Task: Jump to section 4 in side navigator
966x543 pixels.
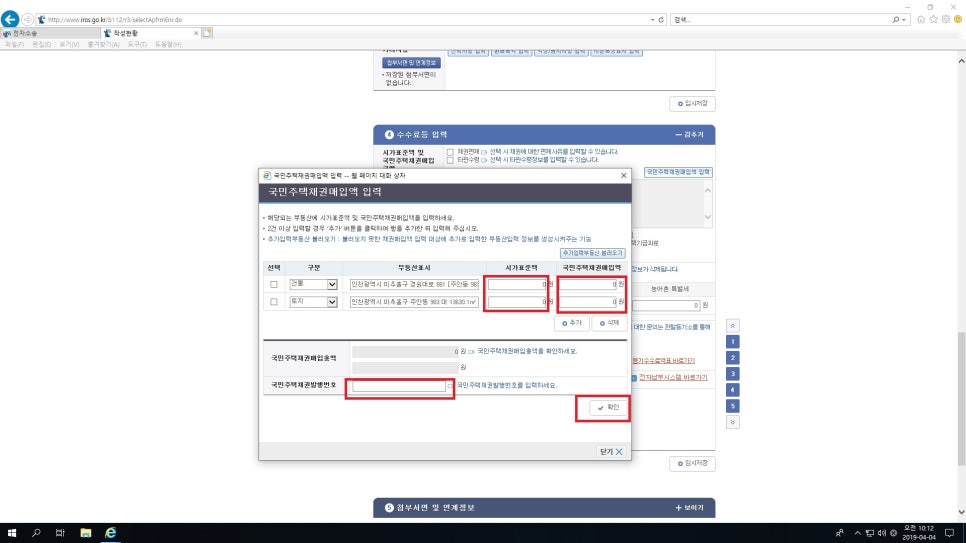Action: tap(733, 390)
